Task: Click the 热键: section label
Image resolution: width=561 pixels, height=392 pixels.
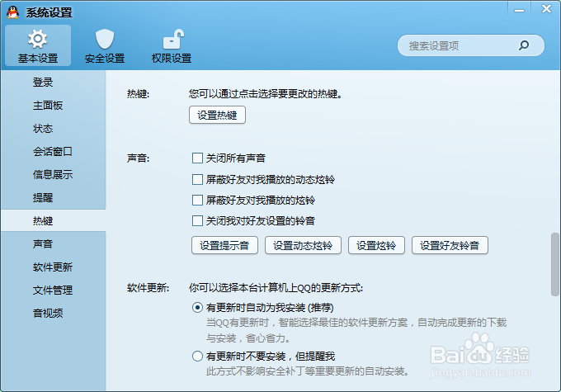Action: (138, 94)
